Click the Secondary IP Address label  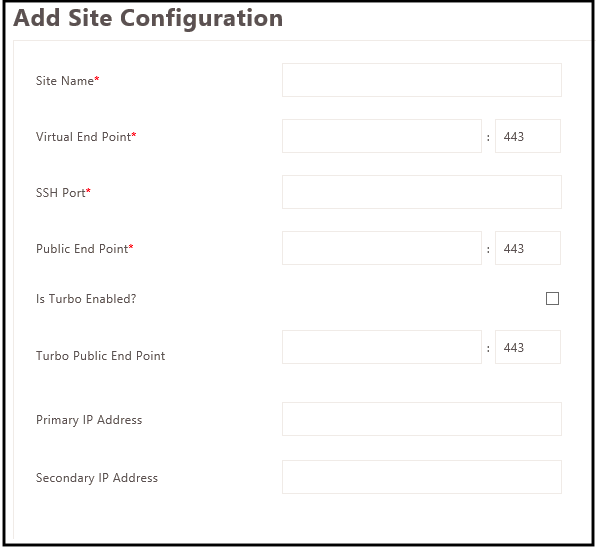97,478
